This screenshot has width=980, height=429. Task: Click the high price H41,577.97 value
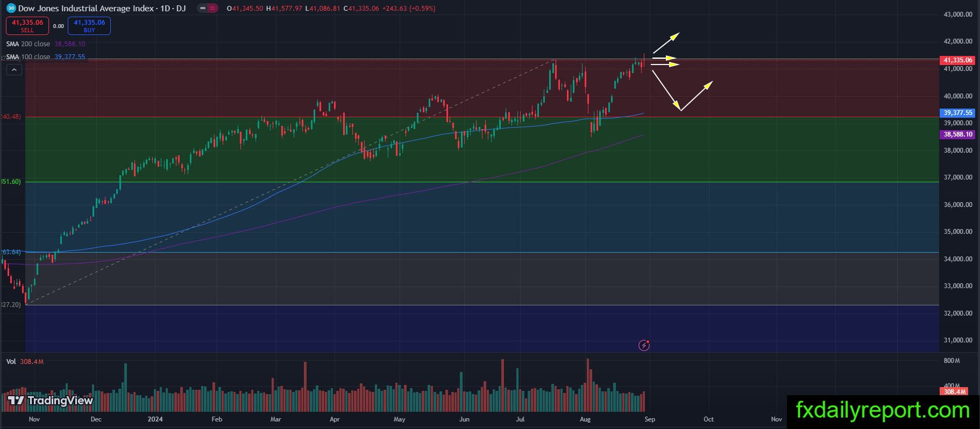click(x=284, y=9)
